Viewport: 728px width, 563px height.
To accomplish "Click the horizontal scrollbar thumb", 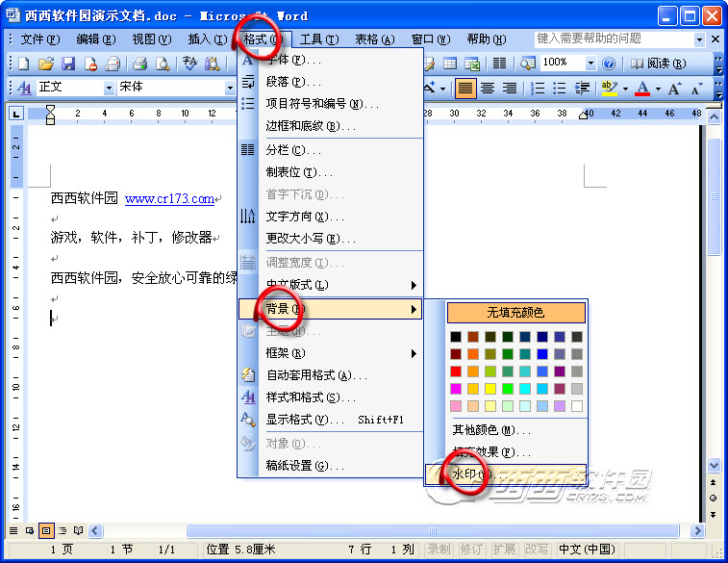I will (433, 530).
